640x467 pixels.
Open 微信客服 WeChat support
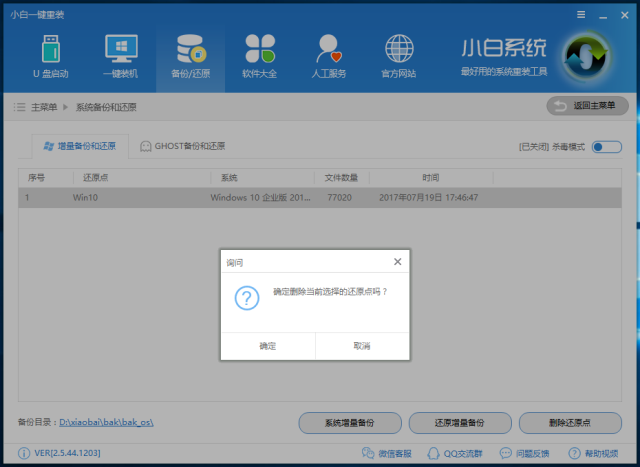point(387,453)
